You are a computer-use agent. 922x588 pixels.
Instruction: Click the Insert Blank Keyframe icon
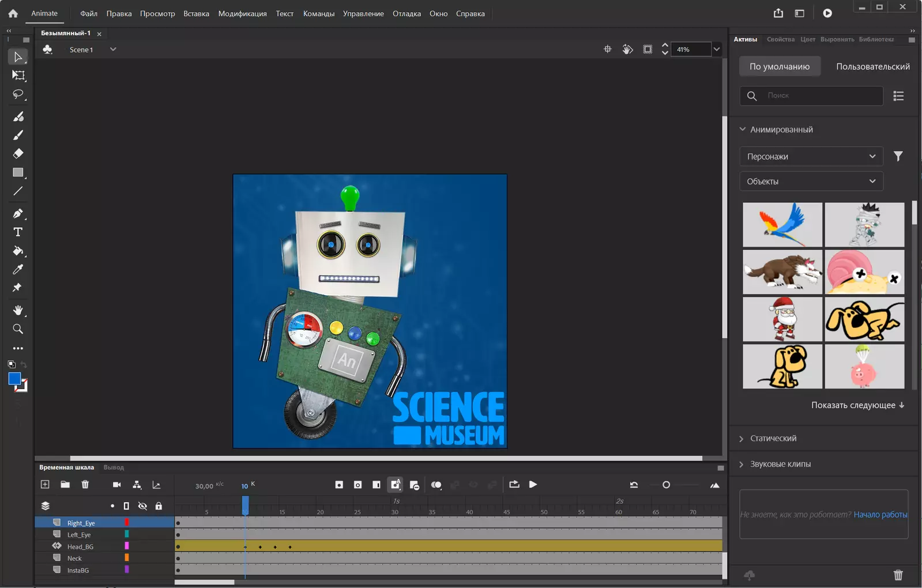click(357, 485)
